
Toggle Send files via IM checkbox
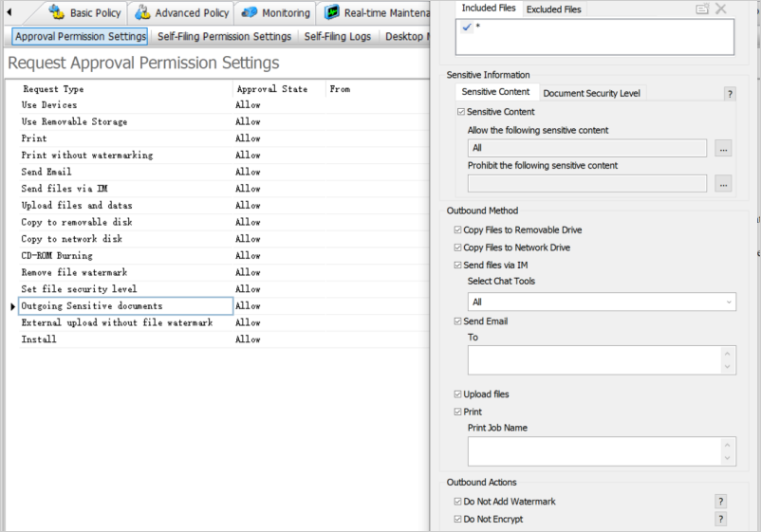(457, 265)
